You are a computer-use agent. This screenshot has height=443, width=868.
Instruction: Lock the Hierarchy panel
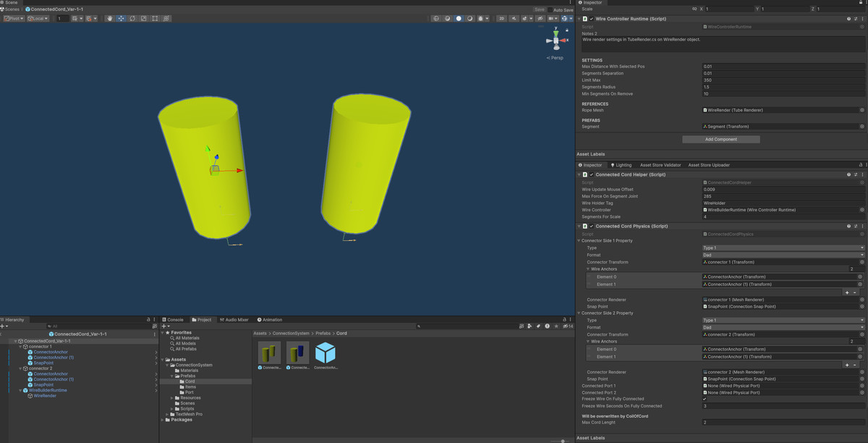149,319
